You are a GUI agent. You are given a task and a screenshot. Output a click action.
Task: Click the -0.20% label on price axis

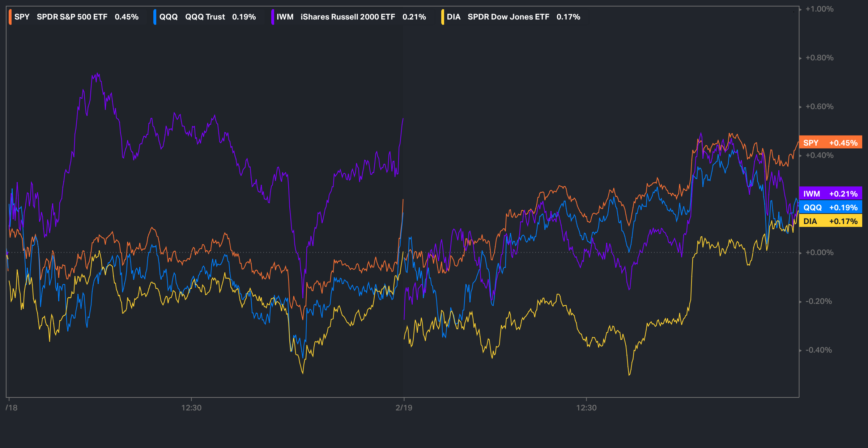819,301
